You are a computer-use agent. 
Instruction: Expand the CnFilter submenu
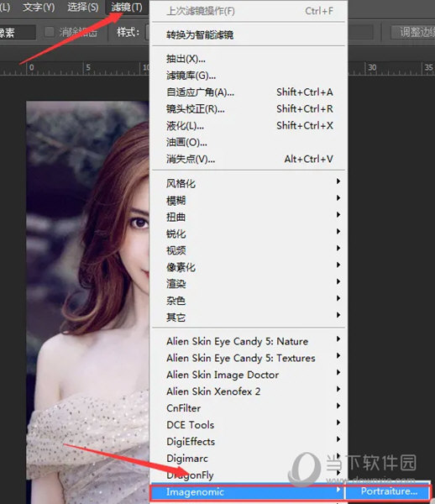[x=248, y=408]
